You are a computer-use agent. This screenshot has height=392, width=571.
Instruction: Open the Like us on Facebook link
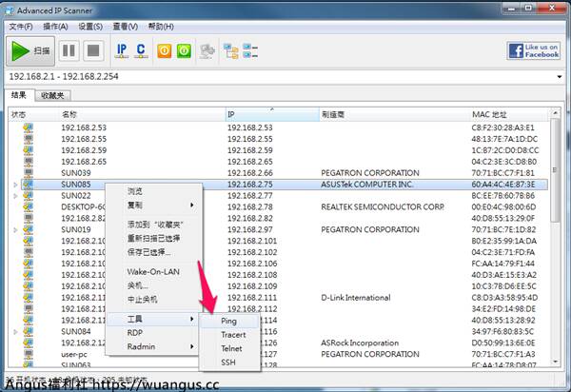point(534,50)
